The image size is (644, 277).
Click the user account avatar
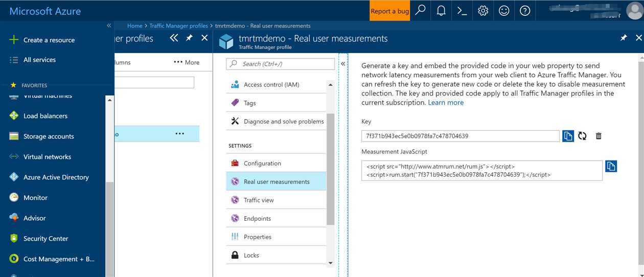634,11
